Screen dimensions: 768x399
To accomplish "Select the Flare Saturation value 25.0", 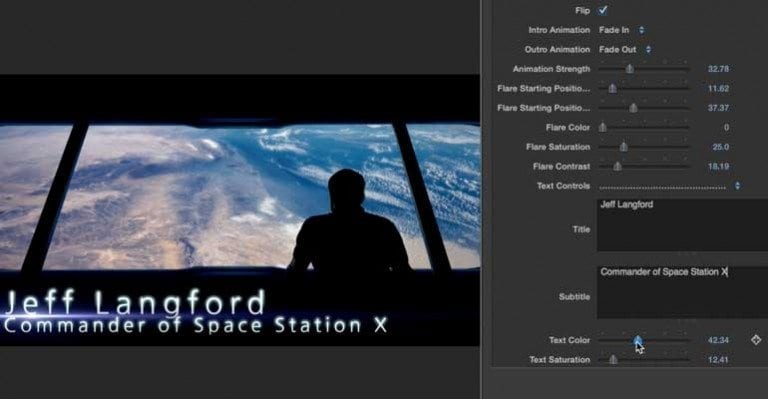I will 720,147.
